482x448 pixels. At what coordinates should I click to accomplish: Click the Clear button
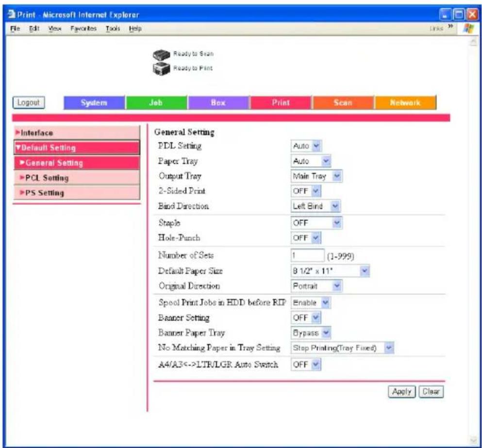431,392
